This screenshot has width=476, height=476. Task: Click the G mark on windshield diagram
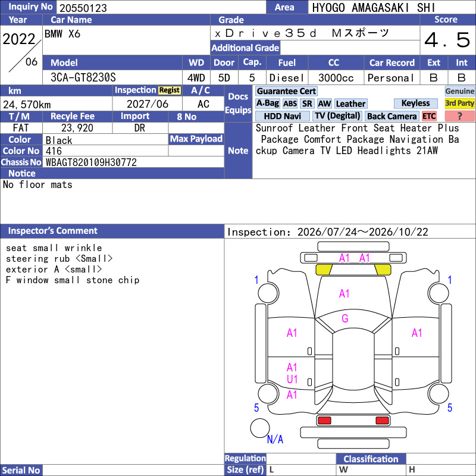(x=345, y=318)
